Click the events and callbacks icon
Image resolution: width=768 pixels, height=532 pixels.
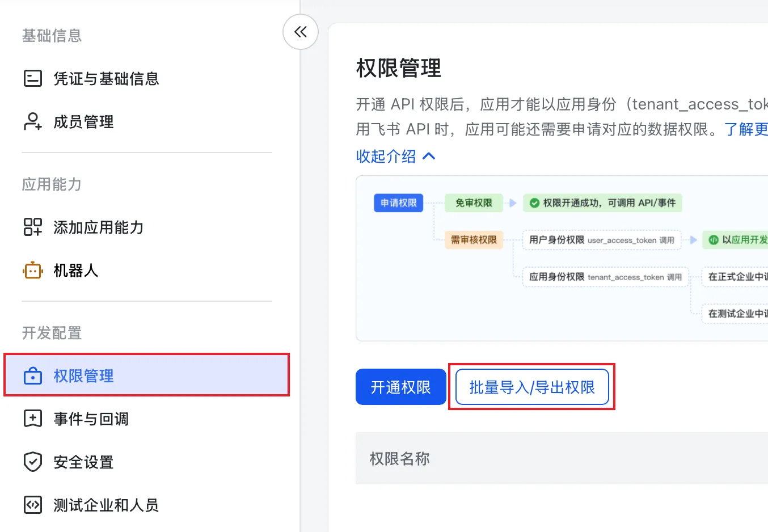33,419
